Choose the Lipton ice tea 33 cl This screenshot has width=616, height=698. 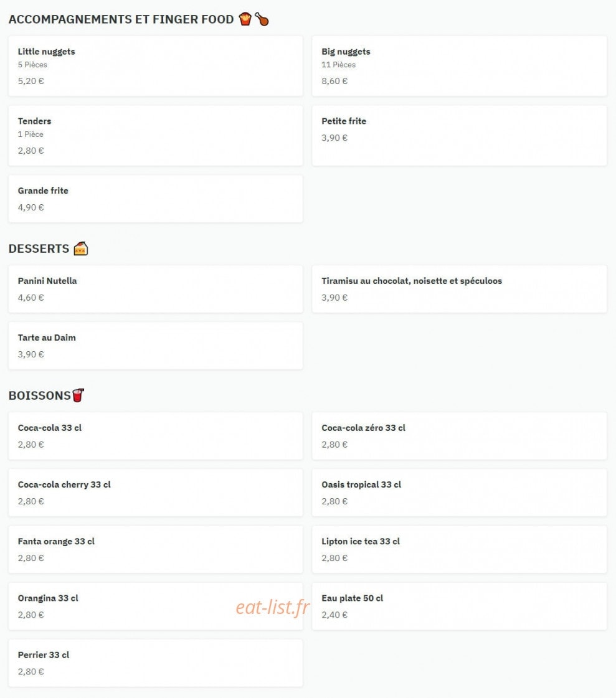(x=459, y=549)
